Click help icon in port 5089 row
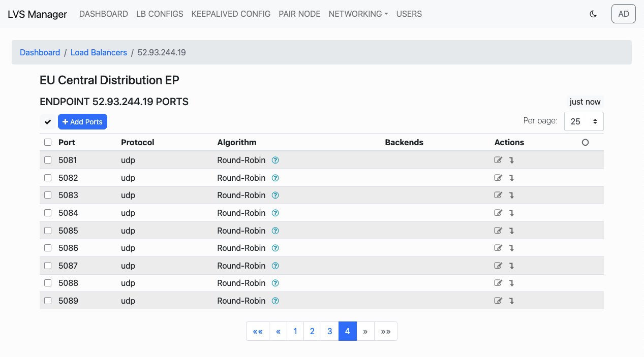Screen dimensions: 644x357 275,301
